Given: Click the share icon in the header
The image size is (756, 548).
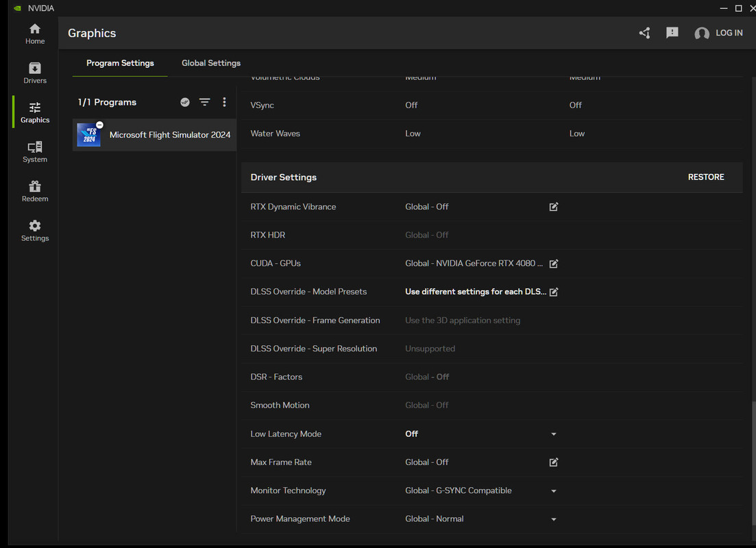Looking at the screenshot, I should click(645, 33).
